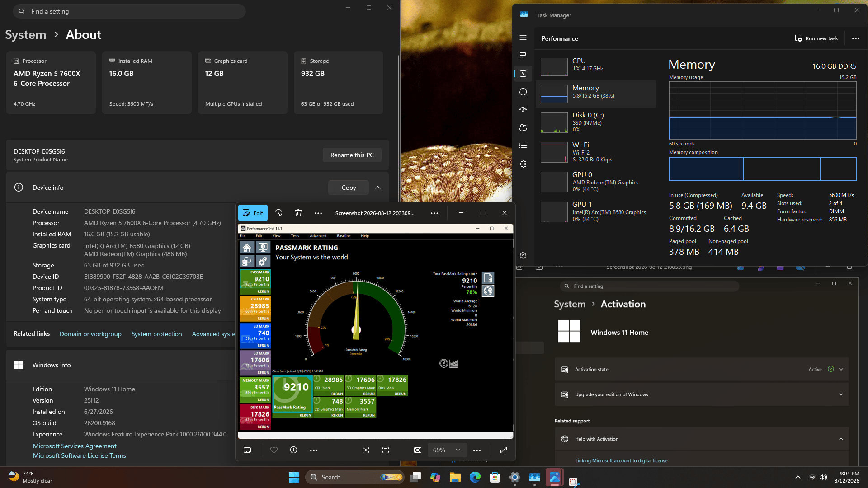Image resolution: width=868 pixels, height=488 pixels.
Task: Open Services page in Task Manager sidebar
Action: tap(523, 164)
